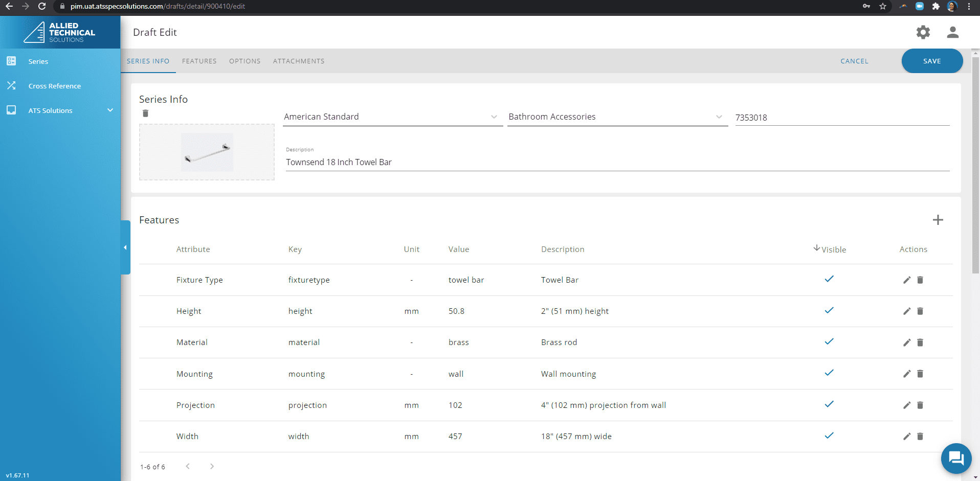The image size is (980, 481).
Task: Click the towel bar product thumbnail
Action: pyautogui.click(x=207, y=152)
